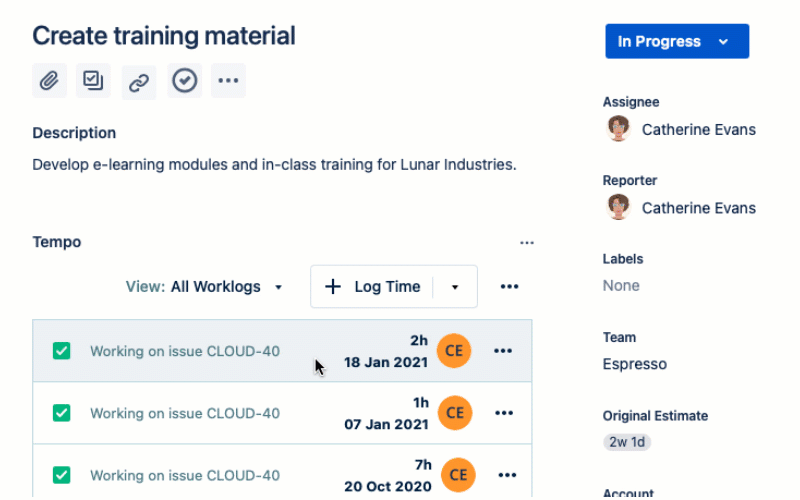Viewport: 800px width, 500px height.
Task: Open ellipsis menu for 18 Jan 2021 worklog
Action: (x=503, y=351)
